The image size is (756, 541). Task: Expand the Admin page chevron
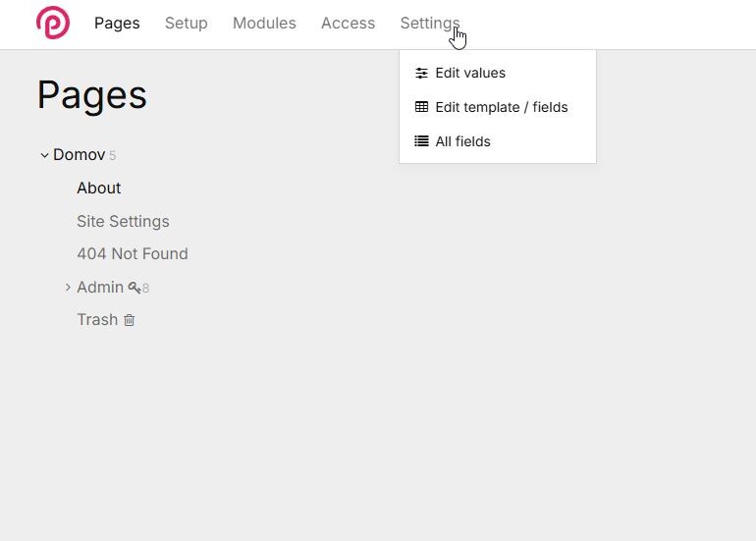68,288
